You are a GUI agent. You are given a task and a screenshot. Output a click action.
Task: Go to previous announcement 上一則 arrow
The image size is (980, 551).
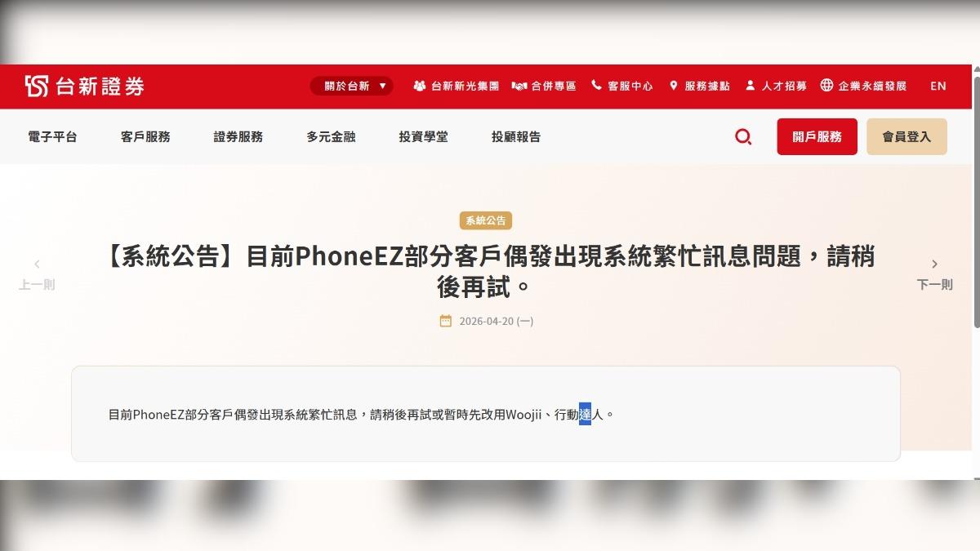point(37,264)
